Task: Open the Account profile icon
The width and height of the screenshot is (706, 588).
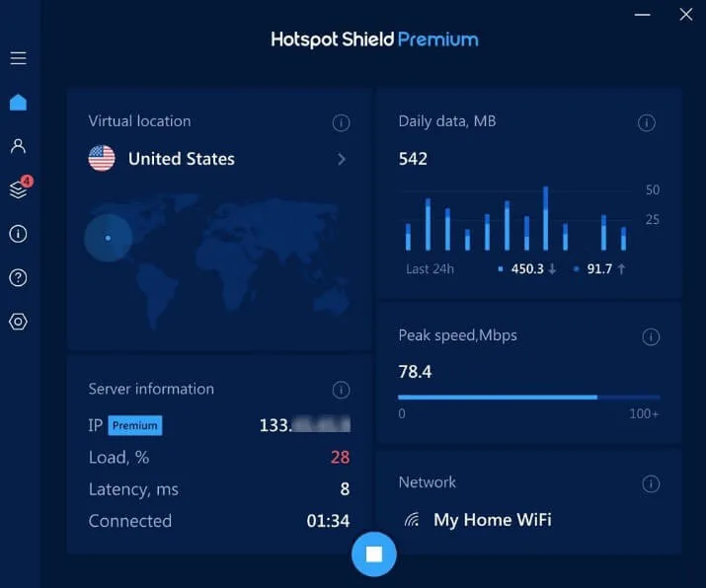Action: pos(18,146)
